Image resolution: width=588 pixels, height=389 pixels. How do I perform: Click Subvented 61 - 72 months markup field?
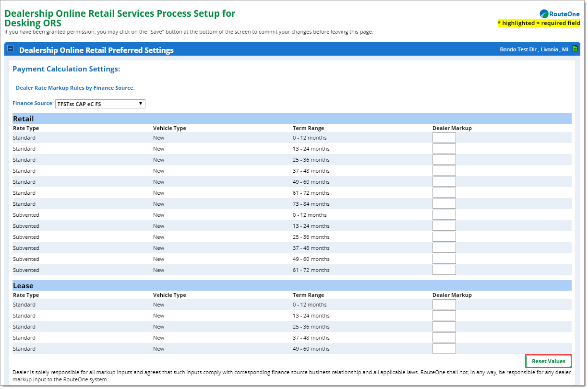pos(444,270)
